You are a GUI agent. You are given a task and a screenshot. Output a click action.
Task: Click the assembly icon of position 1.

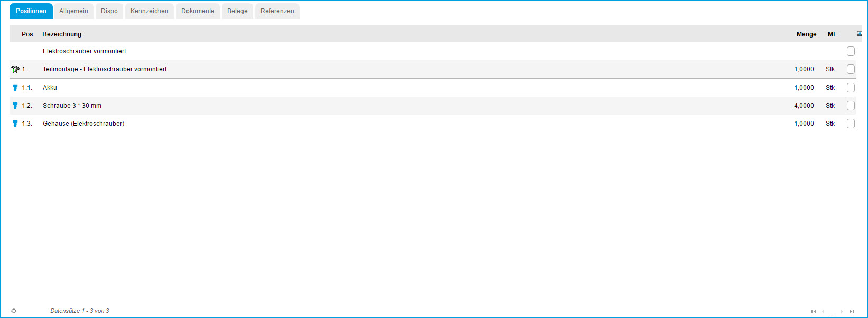15,69
